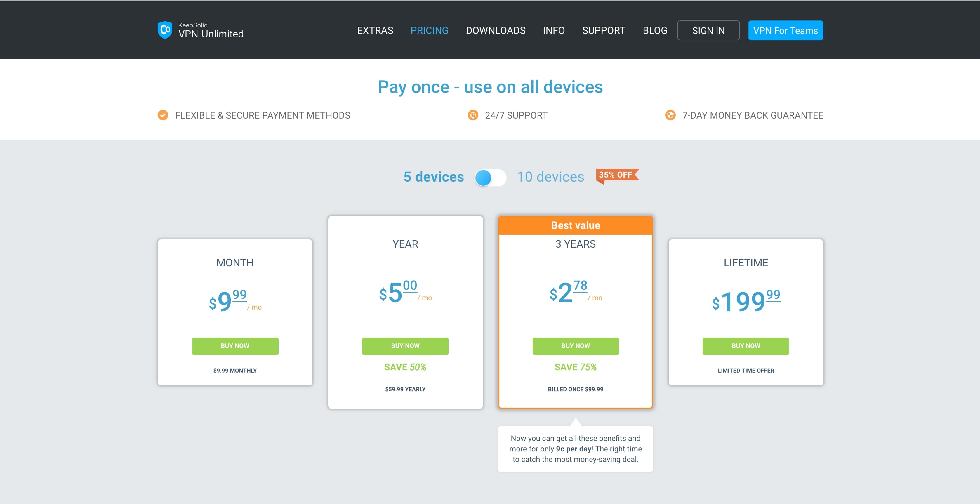
Task: Open the INFO menu
Action: pyautogui.click(x=554, y=30)
